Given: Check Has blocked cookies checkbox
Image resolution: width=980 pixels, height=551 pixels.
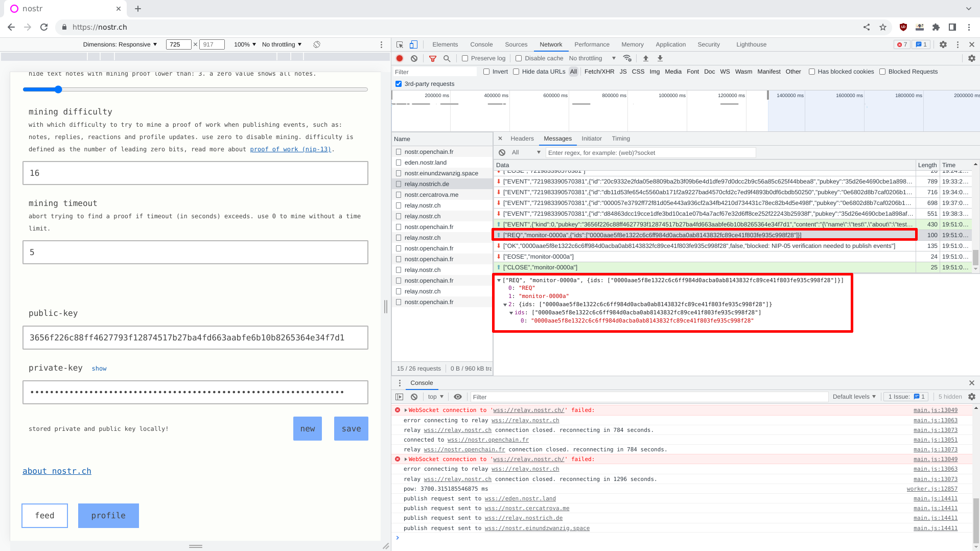Looking at the screenshot, I should [812, 72].
